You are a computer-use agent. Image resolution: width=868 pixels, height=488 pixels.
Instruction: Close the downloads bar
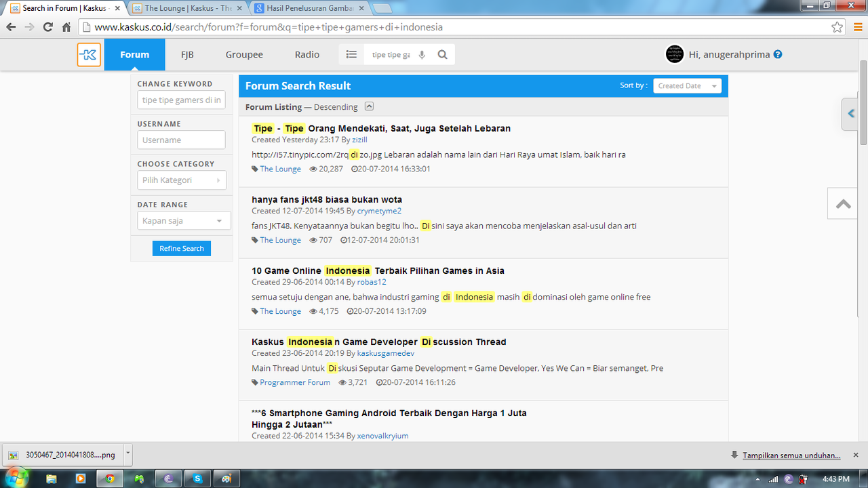click(x=856, y=455)
